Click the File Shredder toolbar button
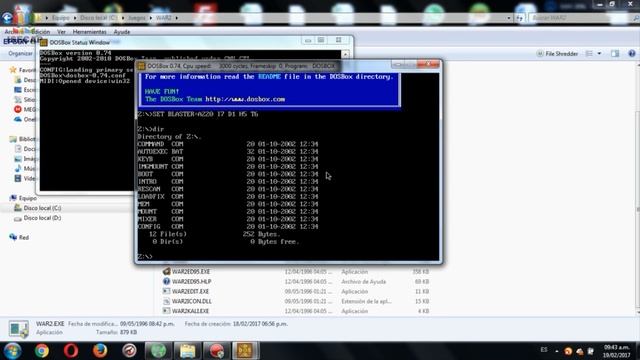Image resolution: width=640 pixels, height=360 pixels. coord(558,53)
